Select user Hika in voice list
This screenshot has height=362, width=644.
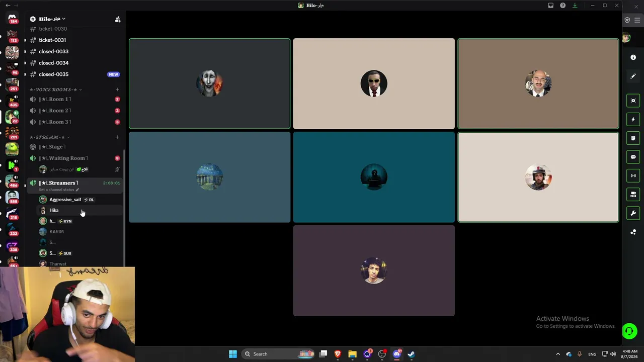[x=79, y=210]
